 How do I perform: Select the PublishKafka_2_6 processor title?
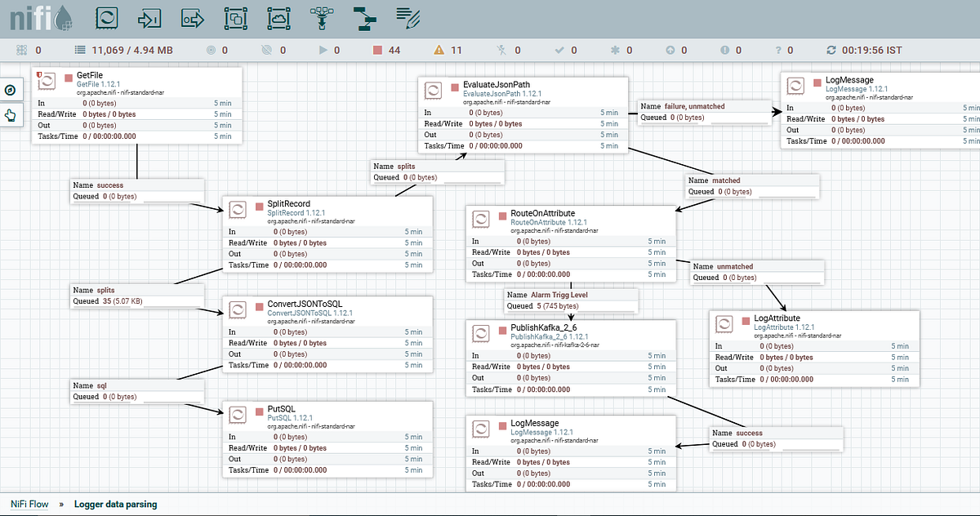[x=543, y=327]
